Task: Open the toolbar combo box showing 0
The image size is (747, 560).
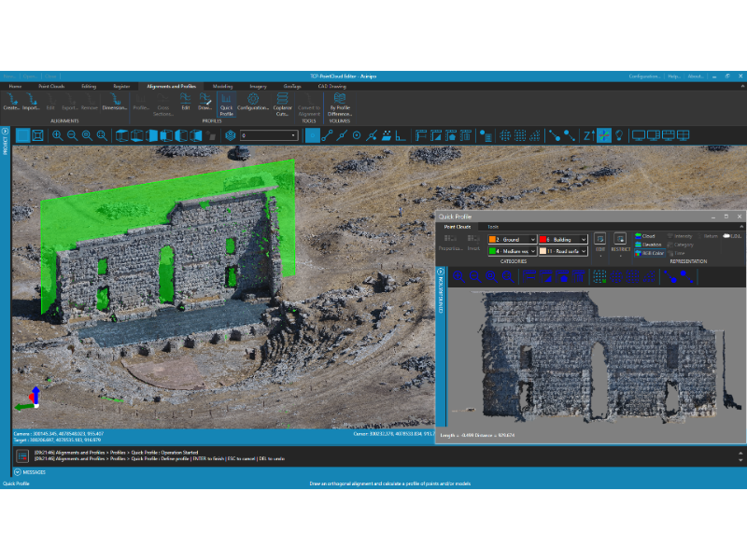Action: 269,135
